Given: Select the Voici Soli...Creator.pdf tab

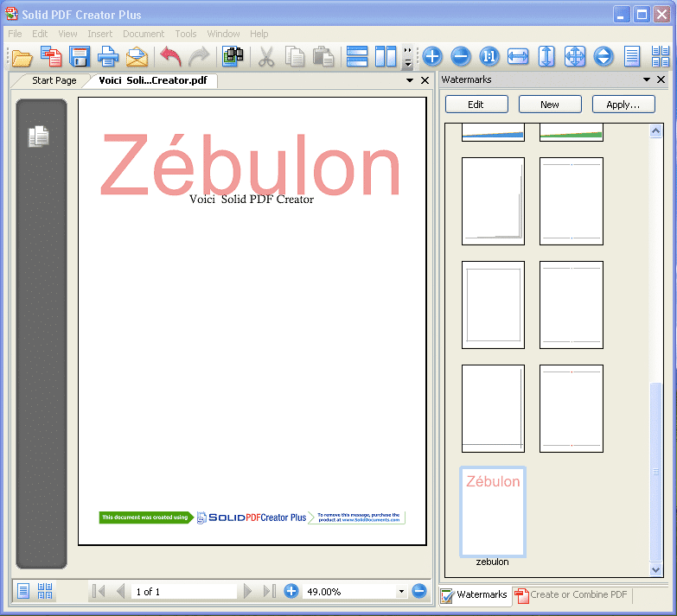Looking at the screenshot, I should (153, 80).
